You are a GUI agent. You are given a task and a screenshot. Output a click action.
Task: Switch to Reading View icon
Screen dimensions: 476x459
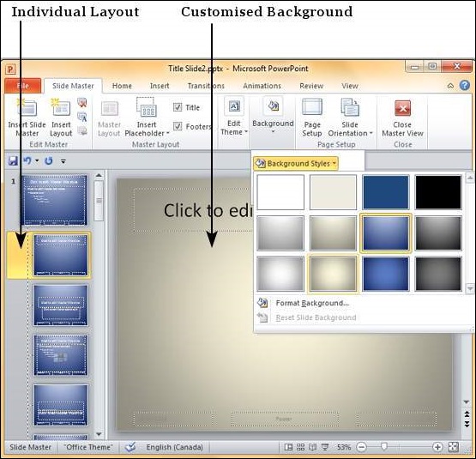tap(313, 447)
